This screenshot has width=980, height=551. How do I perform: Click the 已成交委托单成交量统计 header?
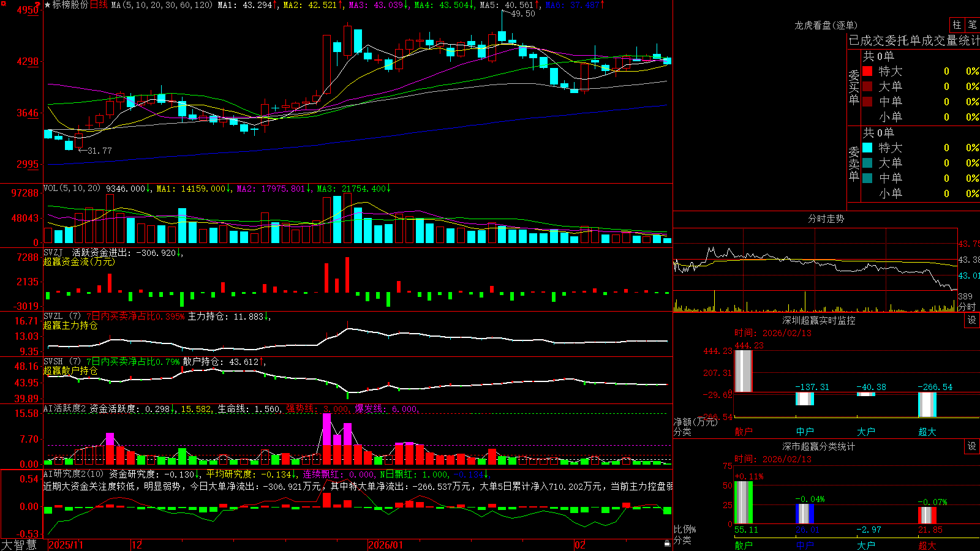tap(914, 40)
